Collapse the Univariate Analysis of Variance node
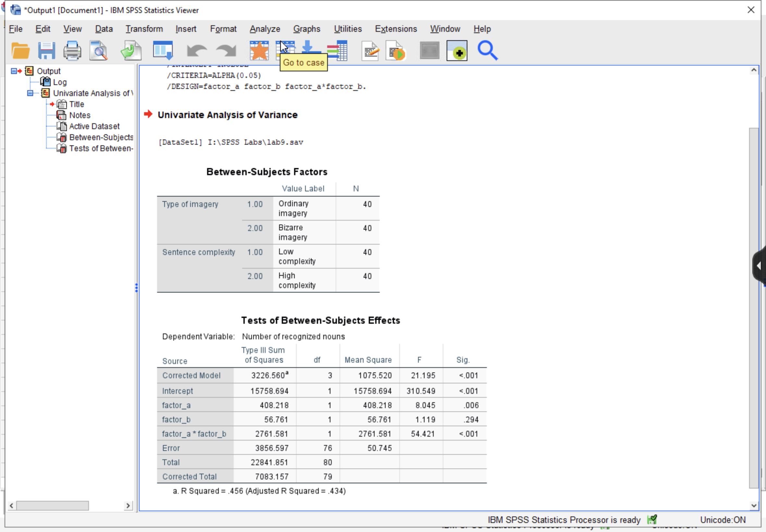The height and width of the screenshot is (532, 766). pos(30,93)
